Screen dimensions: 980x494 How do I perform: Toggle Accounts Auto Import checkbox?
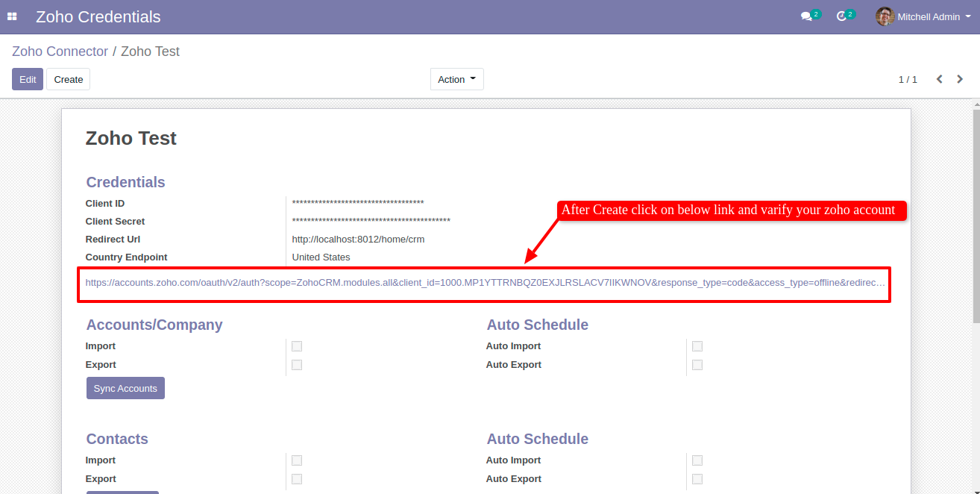(x=697, y=346)
